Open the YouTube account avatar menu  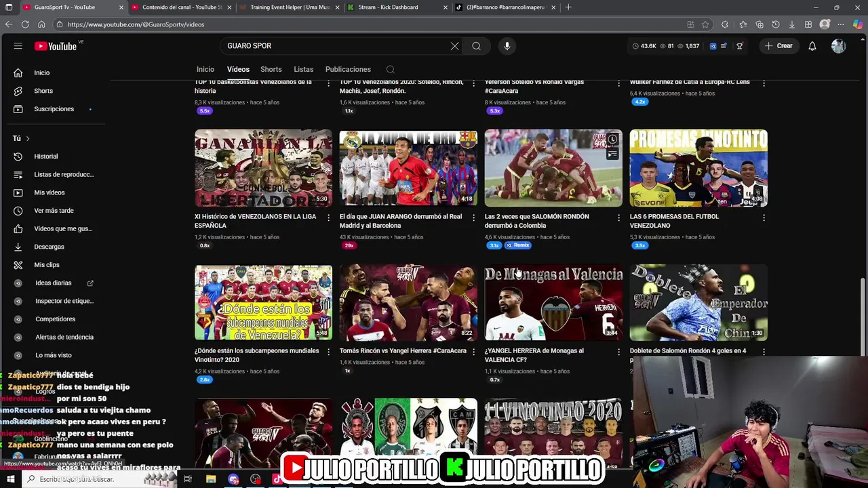pos(838,46)
